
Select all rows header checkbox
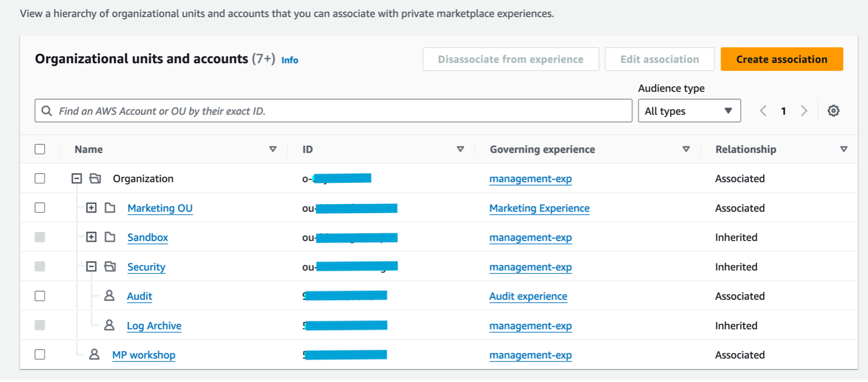(x=40, y=149)
